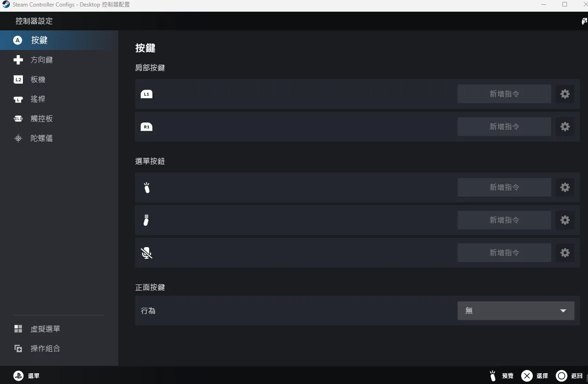Expand the 行為 dropdown showing 無
The image size is (588, 384).
click(x=516, y=311)
